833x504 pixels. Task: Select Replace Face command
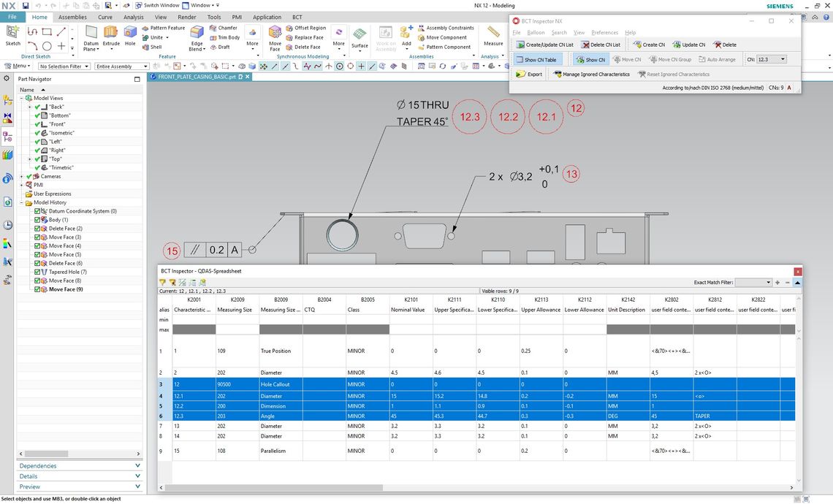pos(305,38)
